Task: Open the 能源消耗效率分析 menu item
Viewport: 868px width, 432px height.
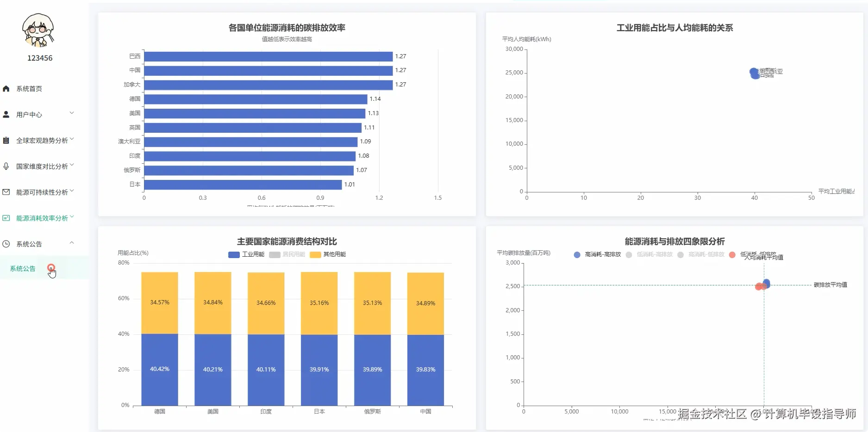Action: point(41,217)
